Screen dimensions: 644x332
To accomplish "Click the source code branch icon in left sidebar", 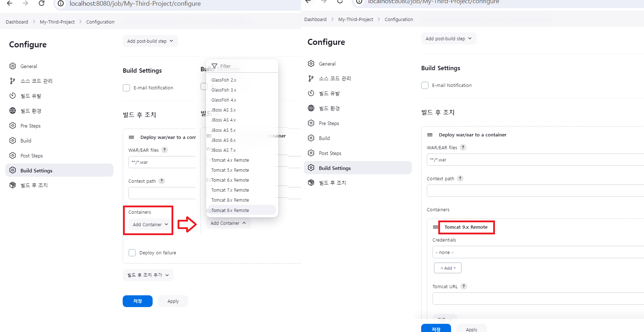I will [13, 81].
